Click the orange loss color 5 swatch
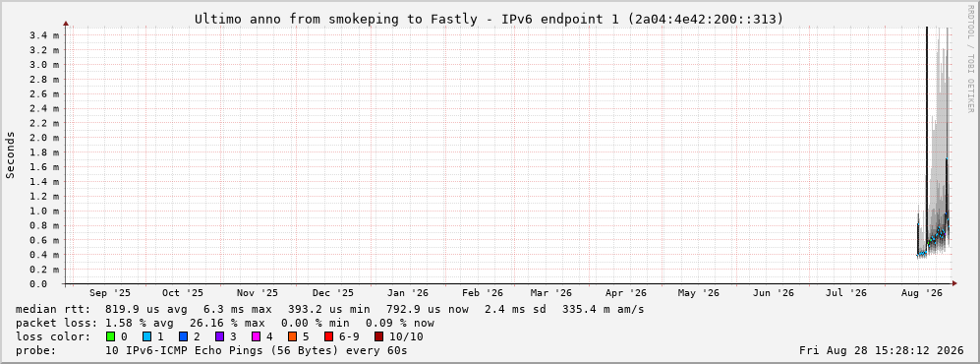This screenshot has width=980, height=364. pos(292,336)
